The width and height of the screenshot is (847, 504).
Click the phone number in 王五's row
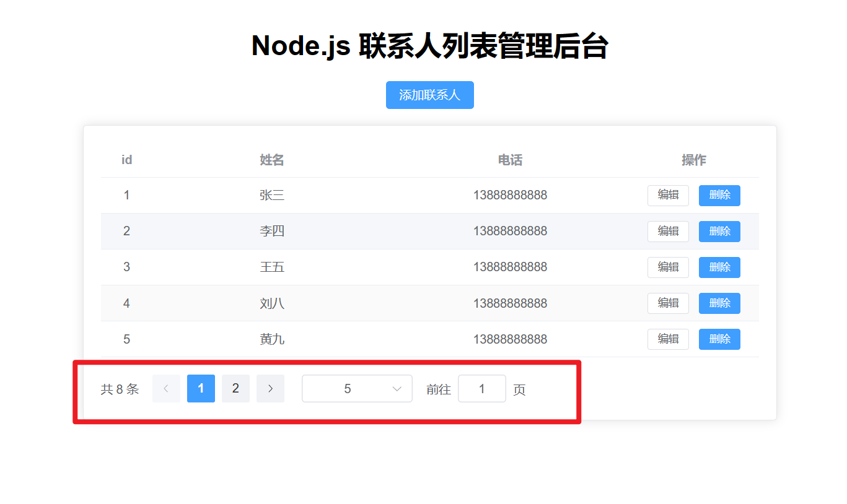pos(510,267)
